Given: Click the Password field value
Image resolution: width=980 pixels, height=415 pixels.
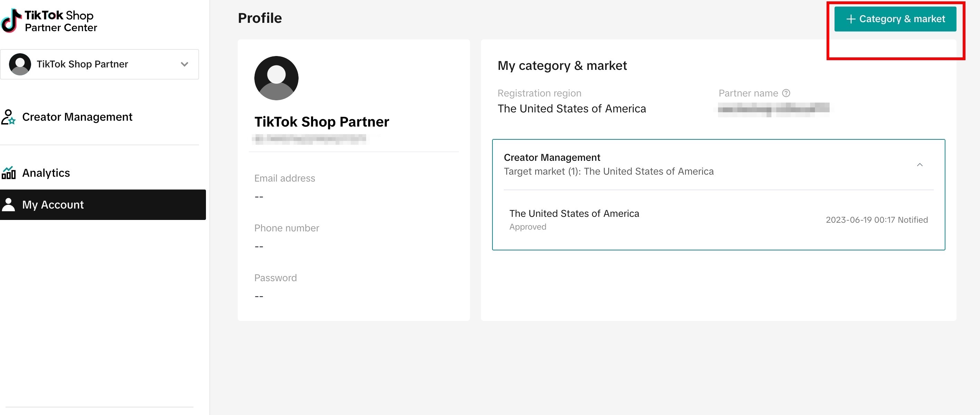Looking at the screenshot, I should [x=259, y=296].
